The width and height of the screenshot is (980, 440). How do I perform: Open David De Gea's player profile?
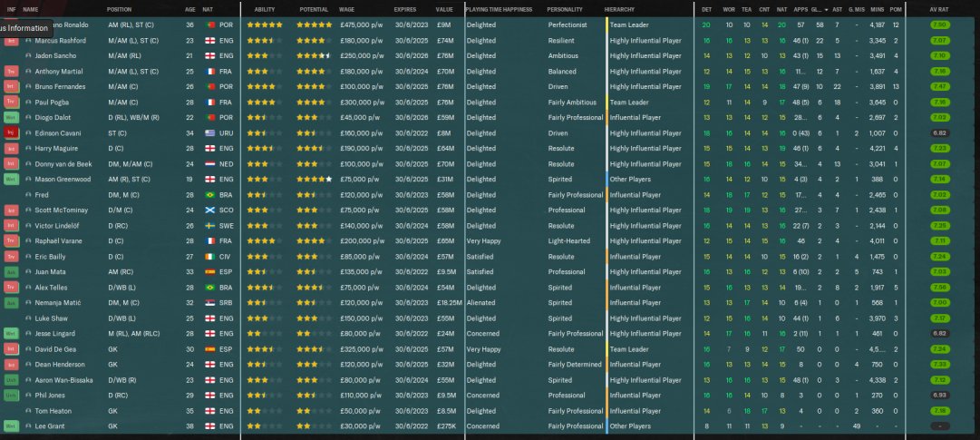point(54,349)
